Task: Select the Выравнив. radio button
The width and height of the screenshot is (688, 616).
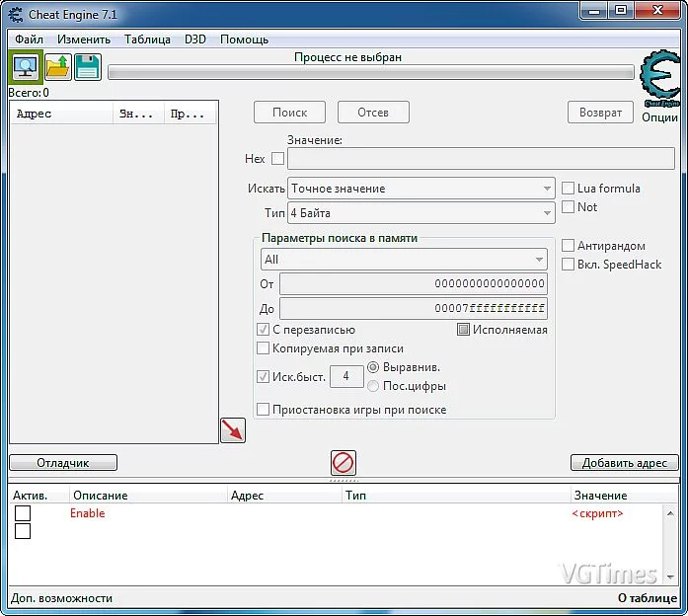Action: [x=373, y=367]
